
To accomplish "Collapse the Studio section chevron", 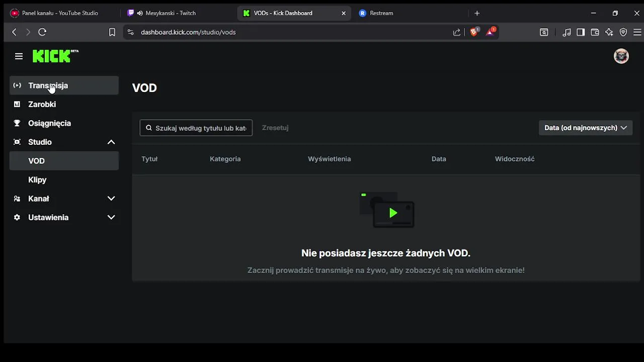I will point(111,142).
